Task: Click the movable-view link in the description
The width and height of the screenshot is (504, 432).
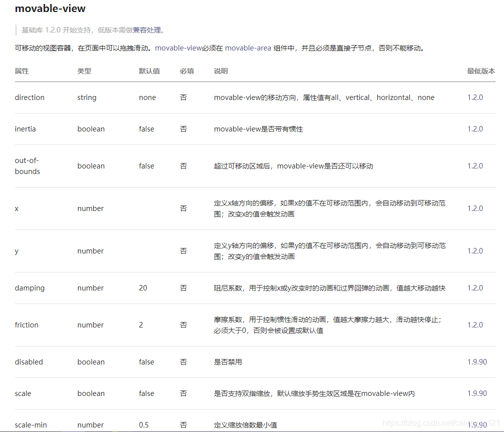Action: [178, 48]
